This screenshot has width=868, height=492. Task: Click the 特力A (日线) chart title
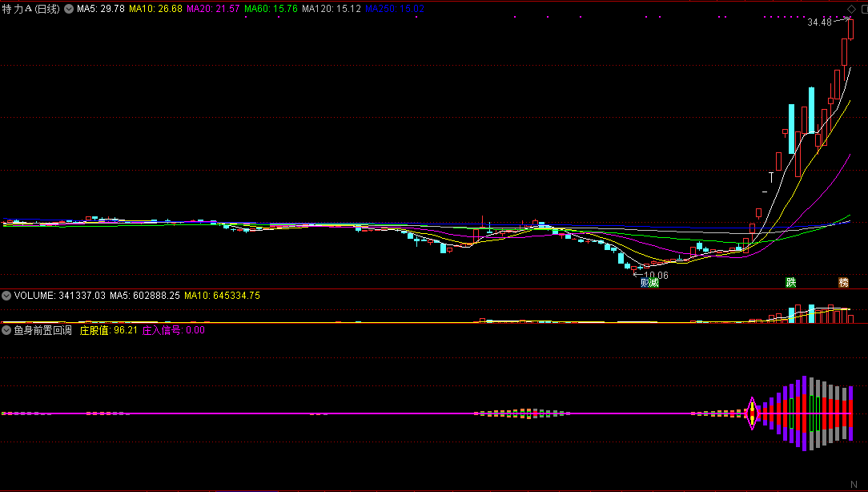(30, 9)
